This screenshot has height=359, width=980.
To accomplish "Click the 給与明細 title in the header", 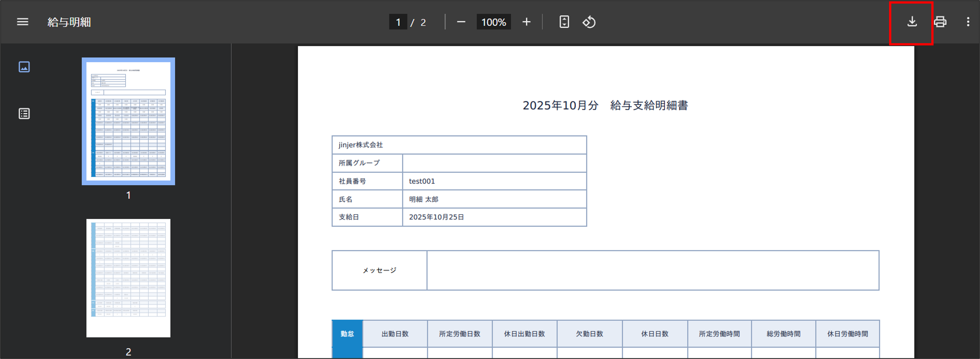I will coord(69,22).
